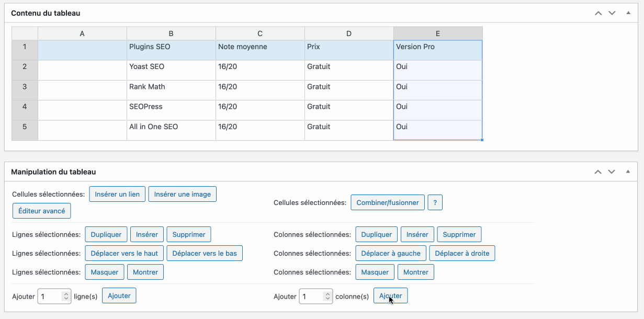Supprimer the selected lignes
Image resolution: width=644 pixels, height=319 pixels.
tap(189, 234)
